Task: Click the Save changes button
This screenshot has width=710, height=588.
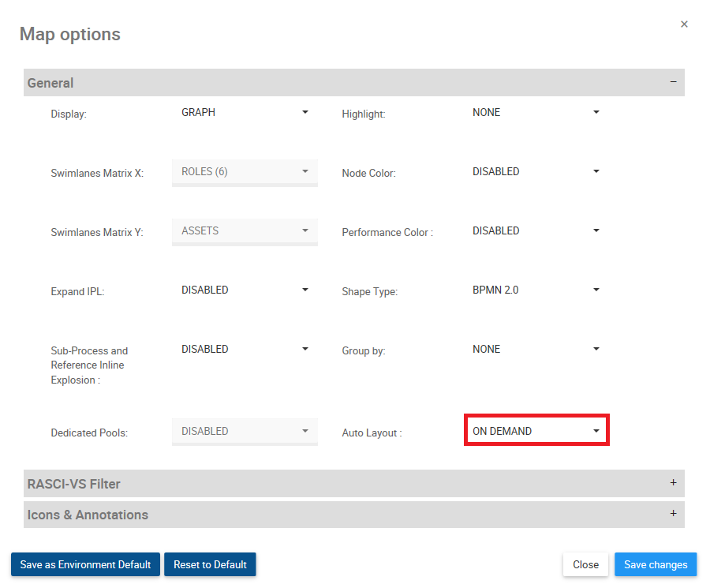Action: click(x=656, y=564)
